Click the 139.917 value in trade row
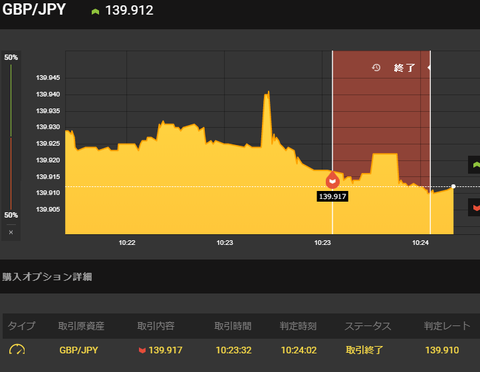 (166, 350)
